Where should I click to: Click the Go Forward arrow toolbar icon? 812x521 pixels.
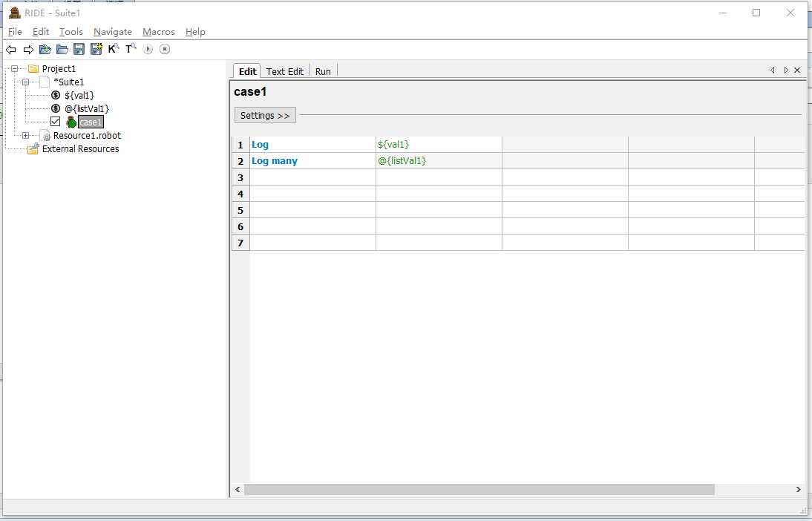click(28, 49)
